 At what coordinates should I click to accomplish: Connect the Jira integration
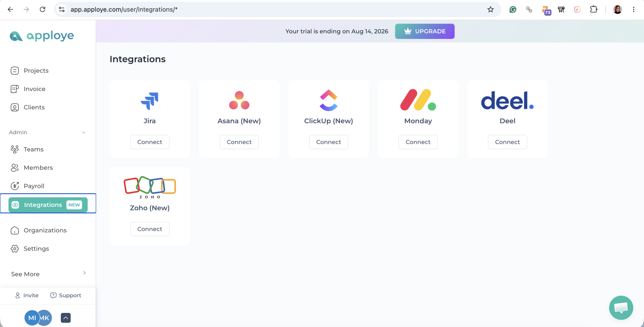point(150,142)
